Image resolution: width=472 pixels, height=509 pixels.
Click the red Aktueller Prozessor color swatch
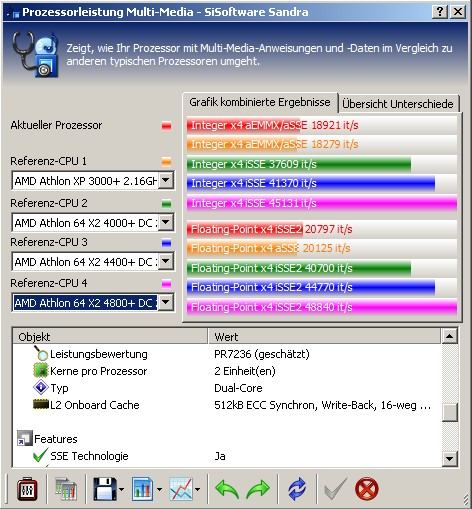(166, 126)
